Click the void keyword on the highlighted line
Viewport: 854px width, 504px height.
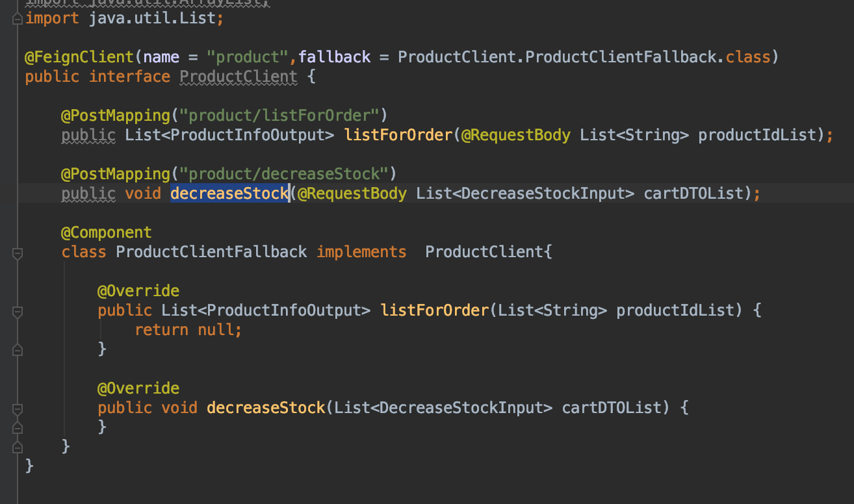point(143,194)
